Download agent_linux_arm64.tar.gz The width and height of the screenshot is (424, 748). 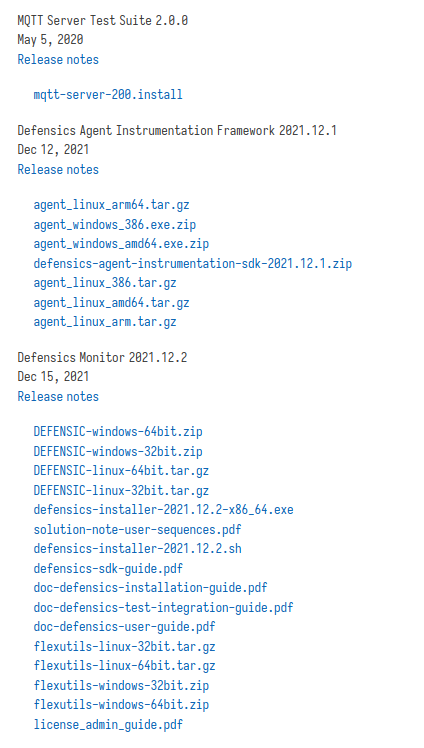click(x=111, y=205)
